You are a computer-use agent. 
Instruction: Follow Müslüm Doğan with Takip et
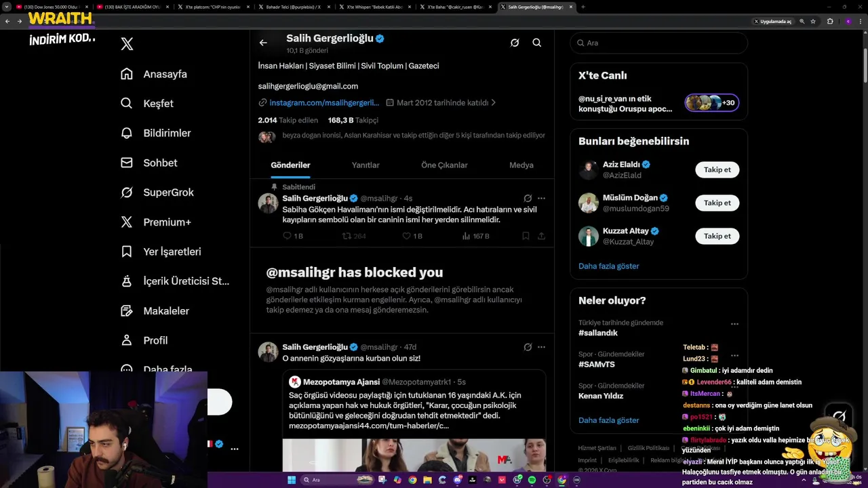[x=717, y=203]
